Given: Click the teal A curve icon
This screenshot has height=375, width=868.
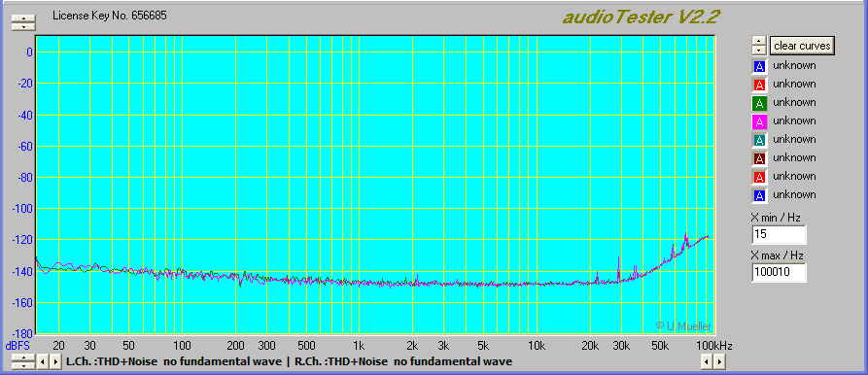Looking at the screenshot, I should [760, 140].
